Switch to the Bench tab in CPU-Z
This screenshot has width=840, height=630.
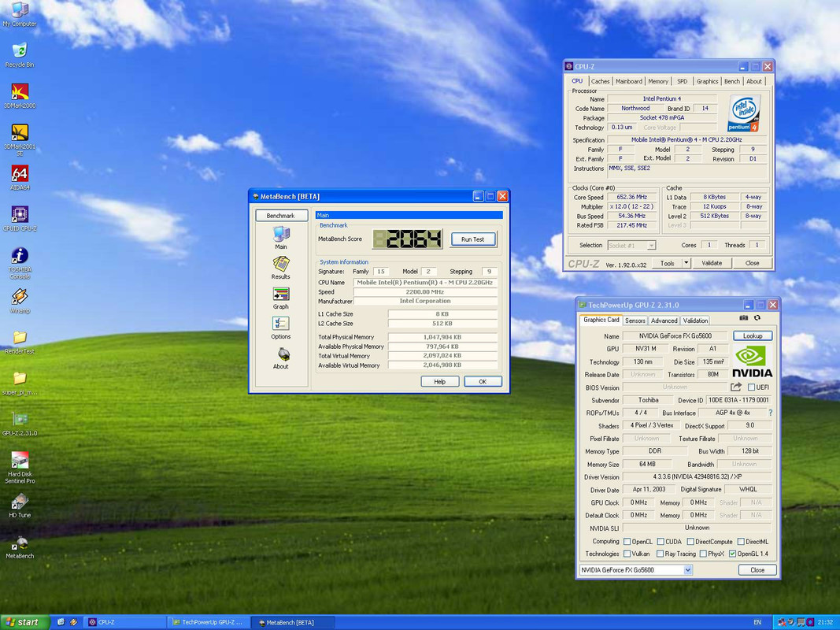[x=732, y=81]
